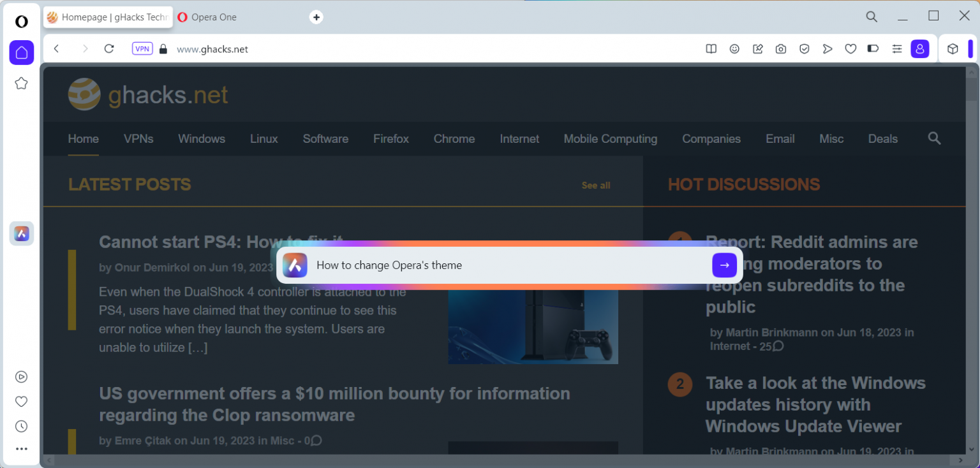Take a page snapshot with the camera icon
The image size is (980, 468).
click(781, 48)
